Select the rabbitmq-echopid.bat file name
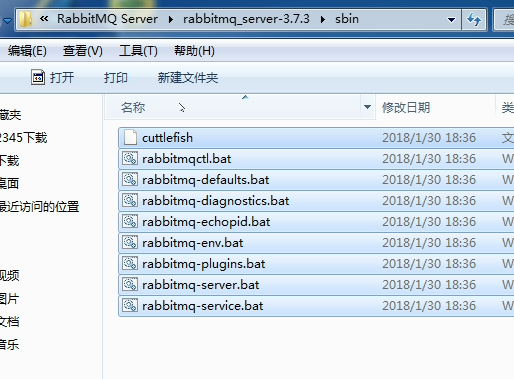Viewport: 514px width, 379px height. [206, 222]
